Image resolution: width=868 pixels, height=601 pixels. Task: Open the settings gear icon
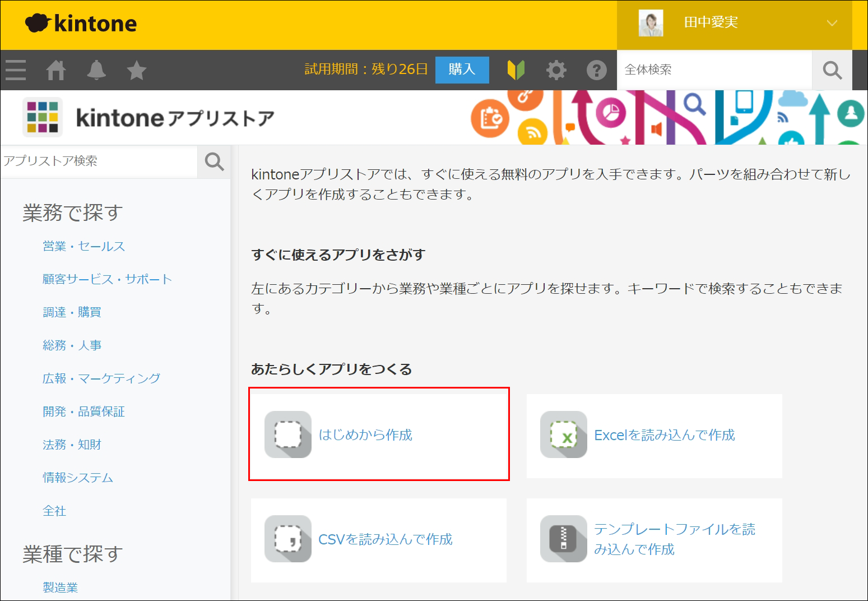[x=556, y=70]
